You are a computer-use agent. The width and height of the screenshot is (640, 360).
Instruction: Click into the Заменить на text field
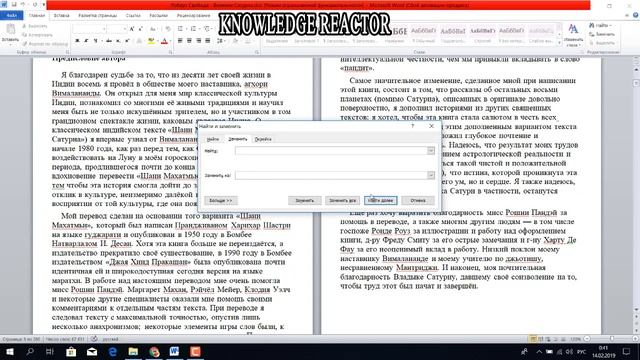click(x=331, y=175)
